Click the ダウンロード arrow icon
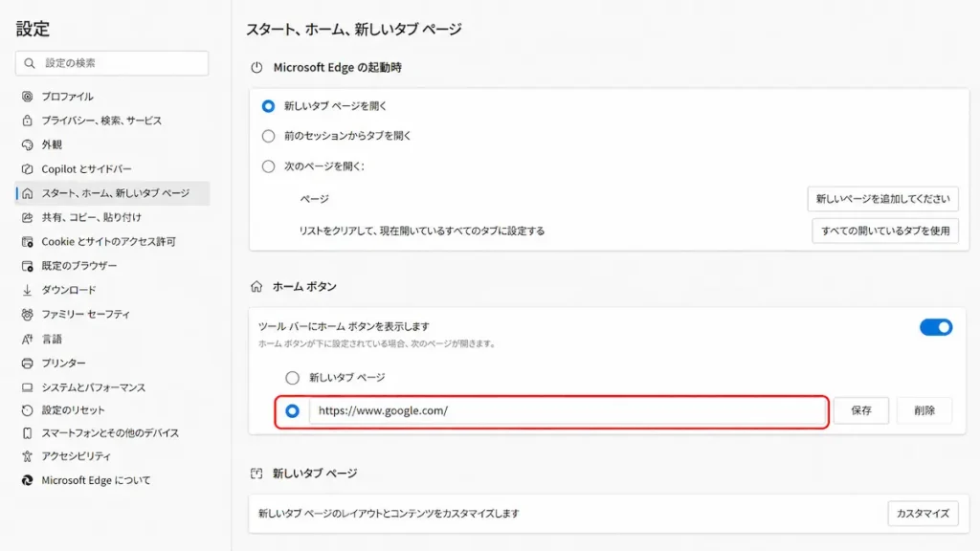 (x=27, y=291)
